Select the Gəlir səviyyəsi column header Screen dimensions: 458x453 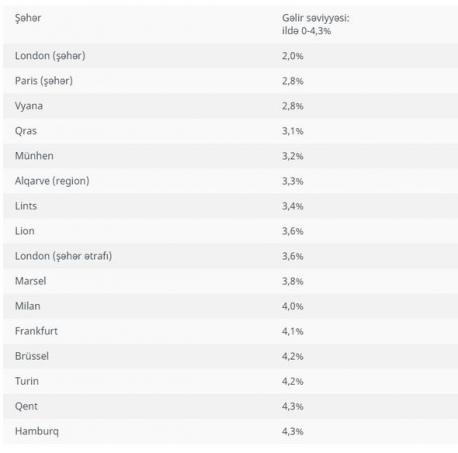(x=315, y=24)
